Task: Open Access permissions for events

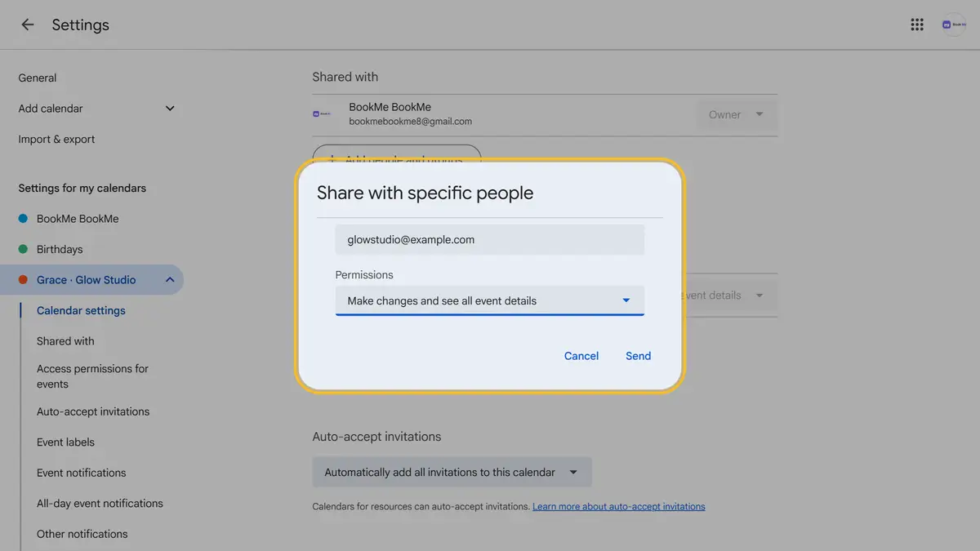Action: 92,376
